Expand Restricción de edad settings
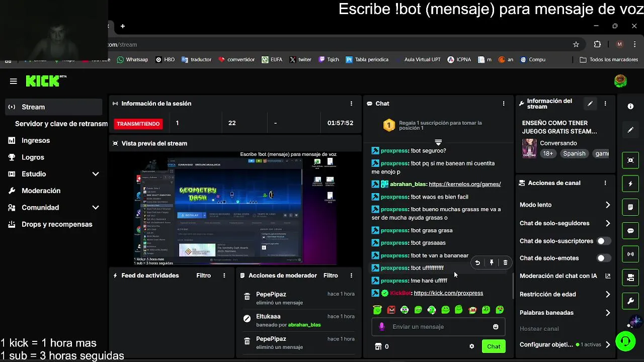Image resolution: width=644 pixels, height=362 pixels. pyautogui.click(x=608, y=294)
